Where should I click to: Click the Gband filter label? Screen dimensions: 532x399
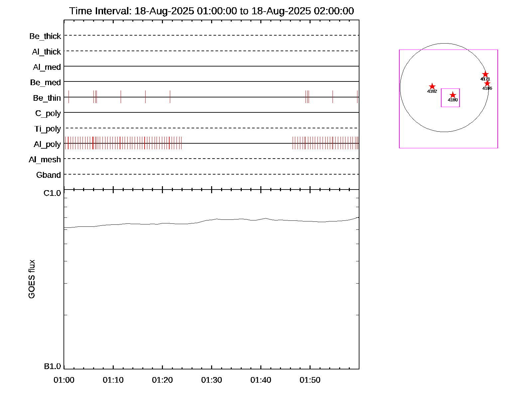coord(49,175)
